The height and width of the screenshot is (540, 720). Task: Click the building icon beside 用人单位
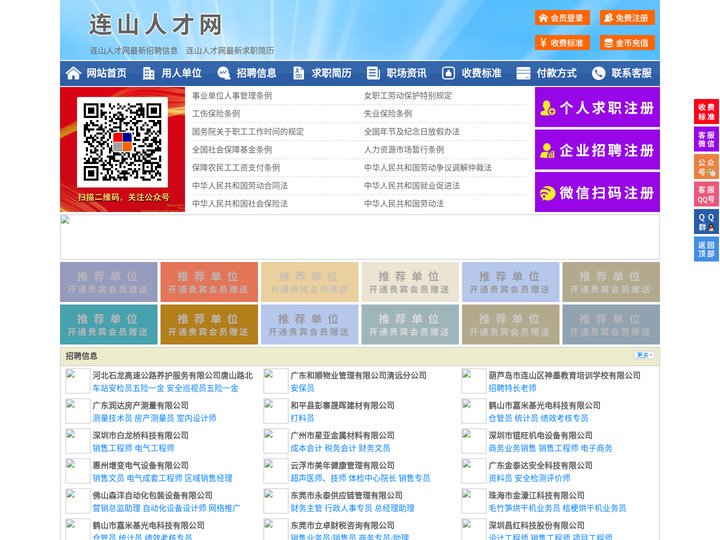point(148,73)
